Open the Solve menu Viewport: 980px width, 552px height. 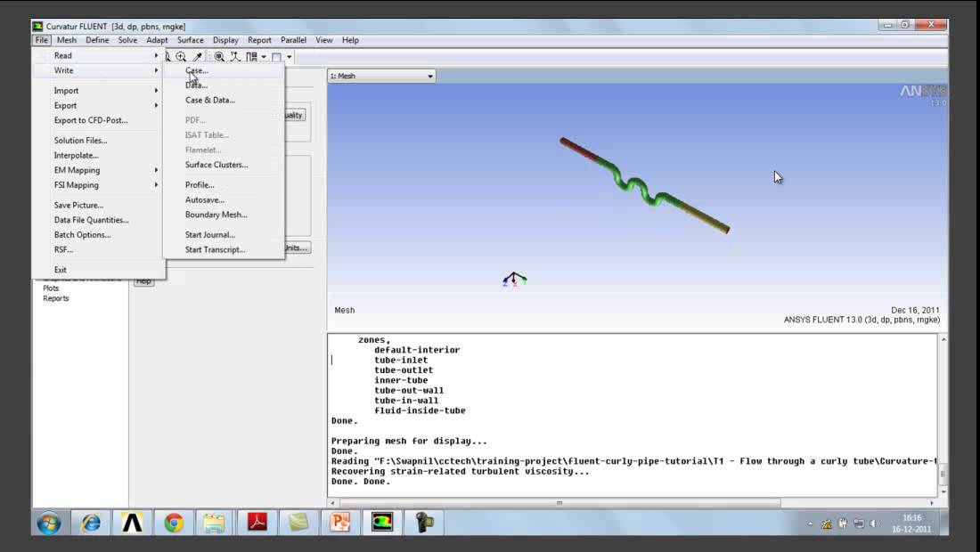point(127,40)
